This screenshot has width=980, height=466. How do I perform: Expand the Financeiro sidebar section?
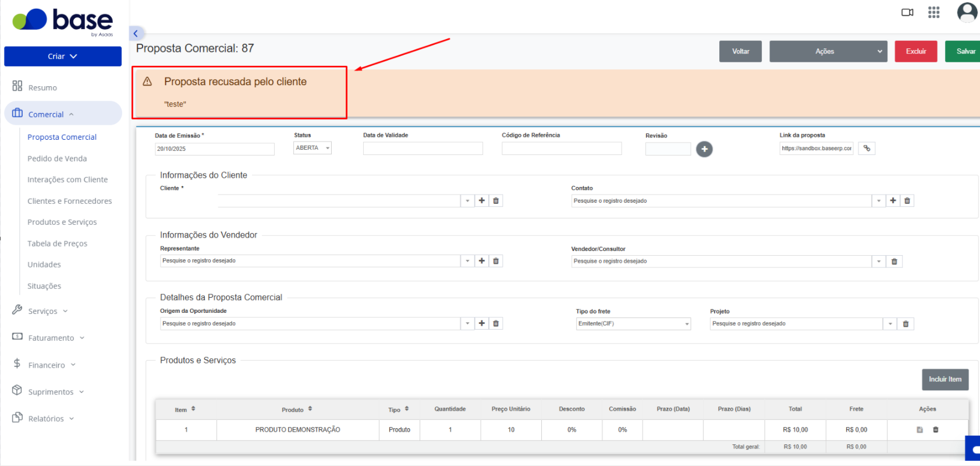(x=47, y=365)
